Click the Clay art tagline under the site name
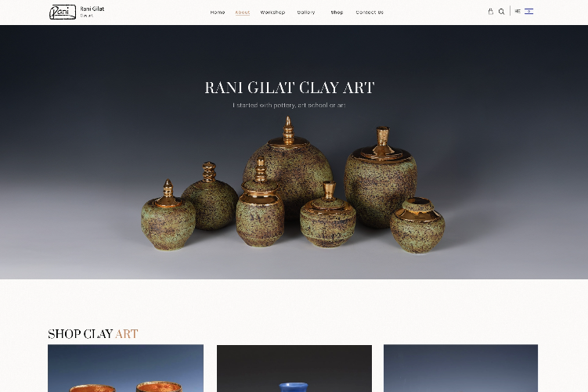588x392 pixels. pos(87,16)
